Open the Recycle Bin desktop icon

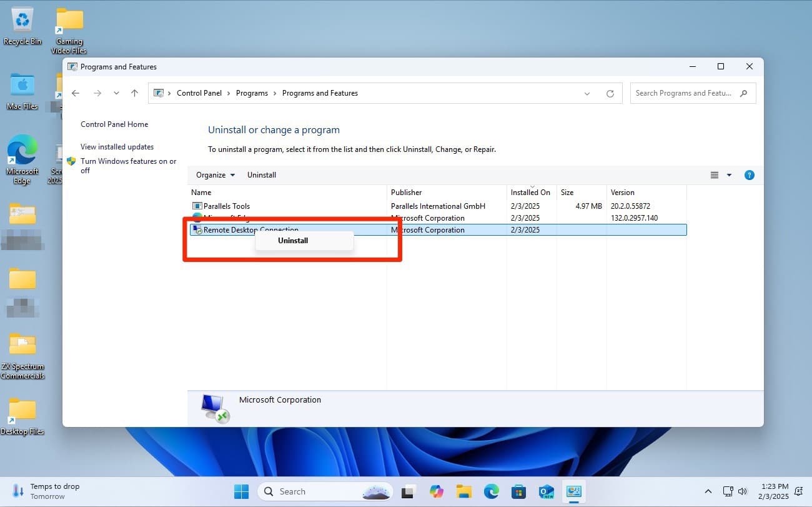tap(22, 26)
